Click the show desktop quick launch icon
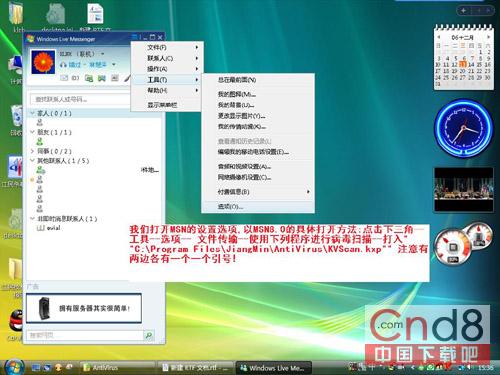This screenshot has height=375, width=500. point(36,367)
